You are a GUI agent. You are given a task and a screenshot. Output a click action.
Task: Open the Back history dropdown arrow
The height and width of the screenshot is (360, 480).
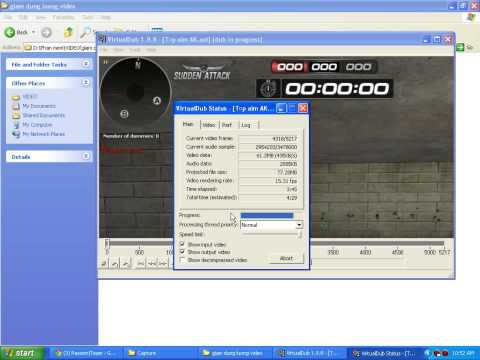pos(33,32)
